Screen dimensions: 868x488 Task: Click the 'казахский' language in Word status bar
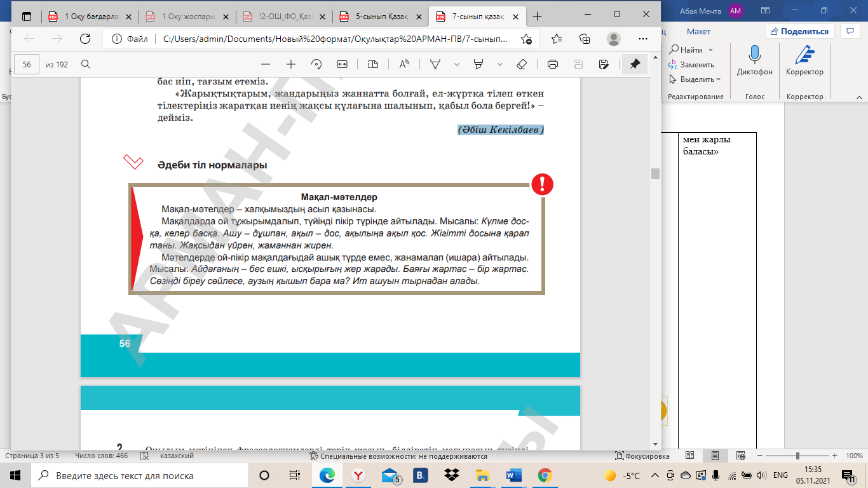pyautogui.click(x=177, y=456)
